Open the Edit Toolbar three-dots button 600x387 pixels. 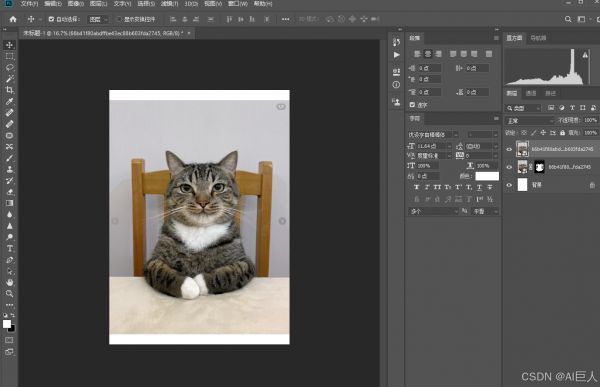click(x=9, y=305)
